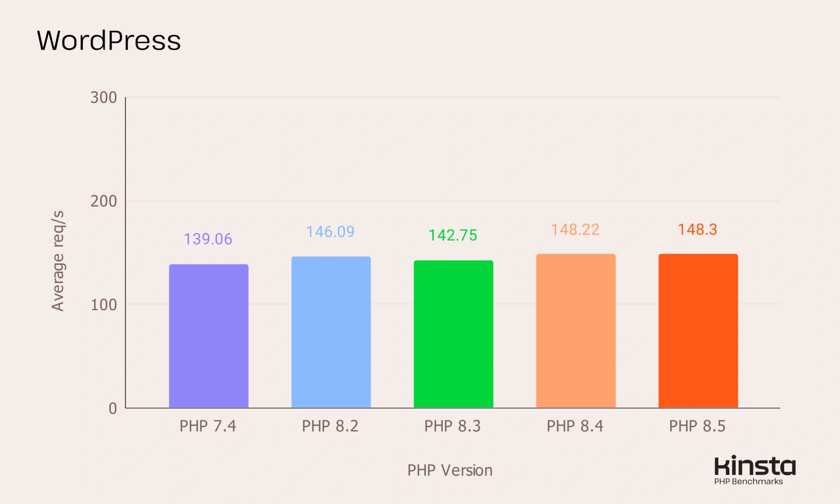Image resolution: width=840 pixels, height=504 pixels.
Task: Click the light blue PHP 8.2 bar
Action: click(331, 332)
